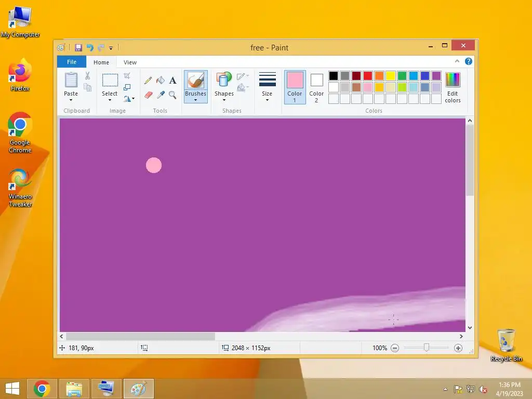Activate Color 2 button

coord(316,87)
